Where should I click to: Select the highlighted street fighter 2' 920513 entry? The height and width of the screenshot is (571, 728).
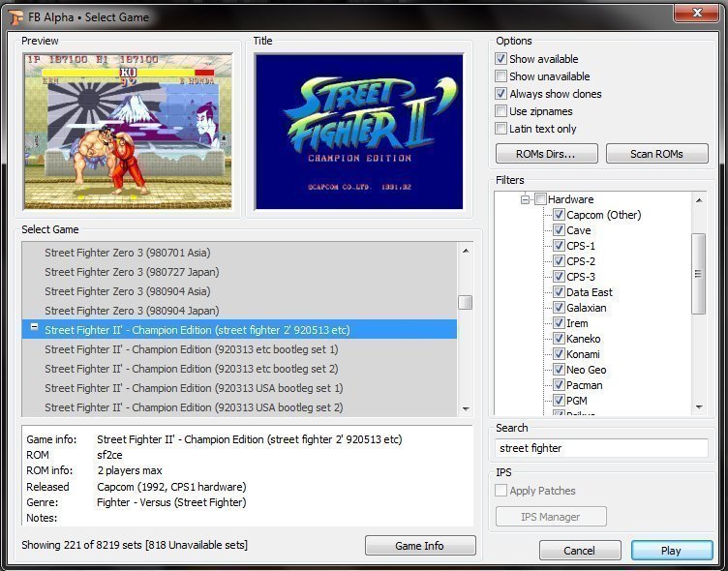(239, 330)
